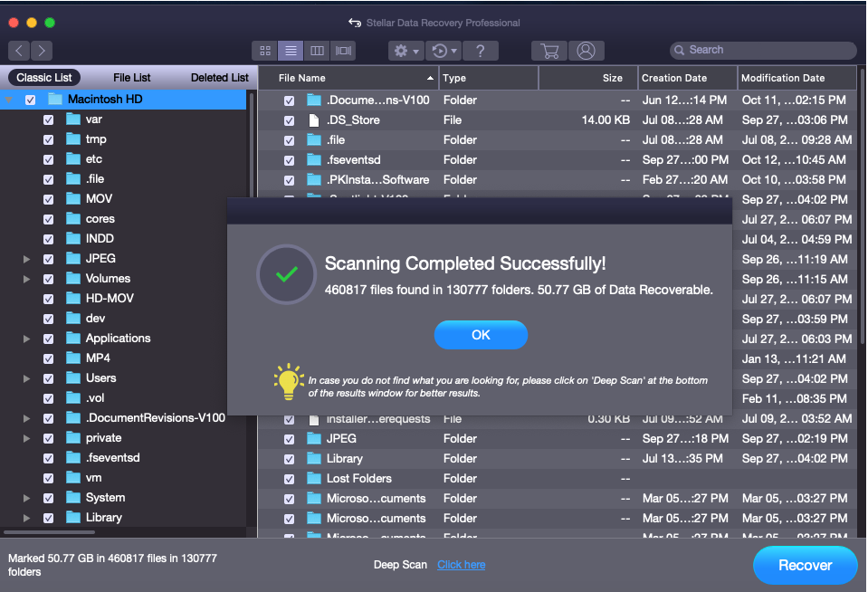Open the settings gear menu
Screen dimensions: 868x592
point(406,51)
